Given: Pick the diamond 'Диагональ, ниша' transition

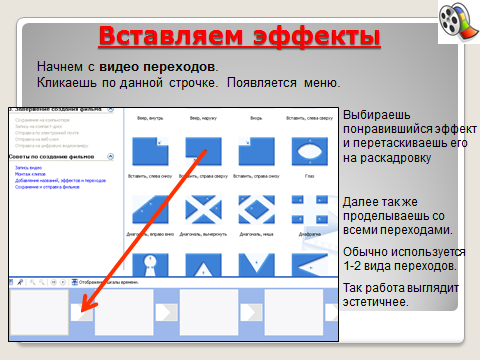Looking at the screenshot, I should tap(257, 210).
